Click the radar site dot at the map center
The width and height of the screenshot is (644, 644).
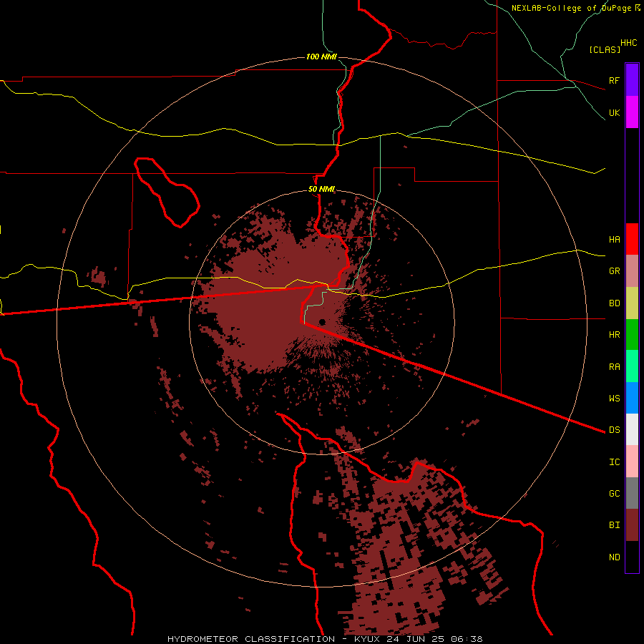(322, 322)
